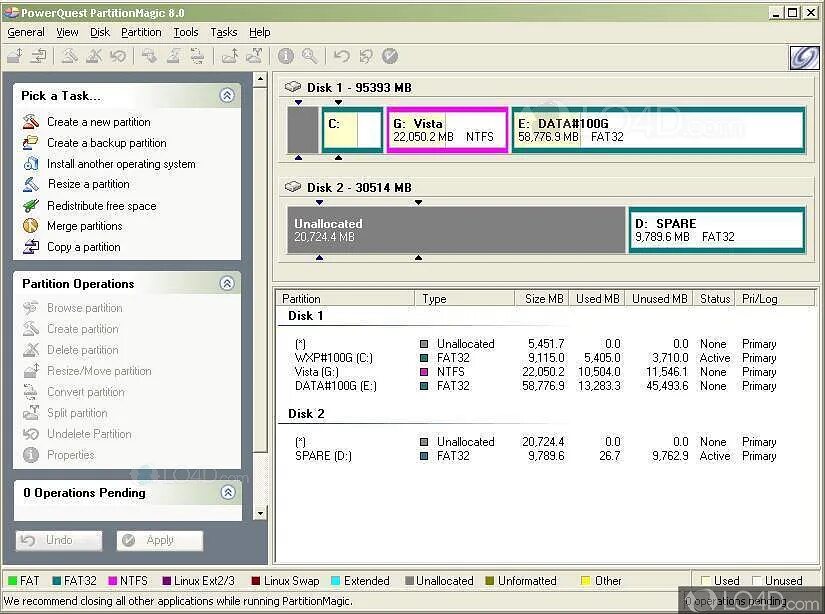
Task: Click the Convert partition operation link
Action: pos(86,392)
